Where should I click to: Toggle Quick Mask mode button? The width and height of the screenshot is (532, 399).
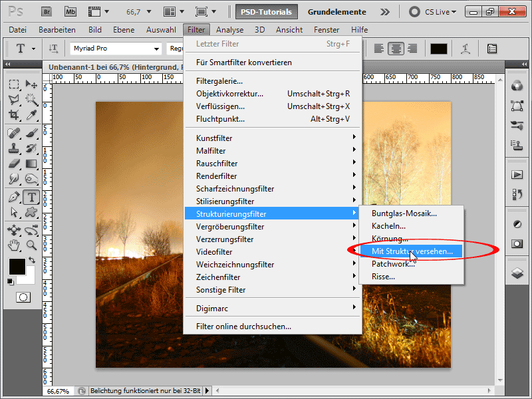23,297
